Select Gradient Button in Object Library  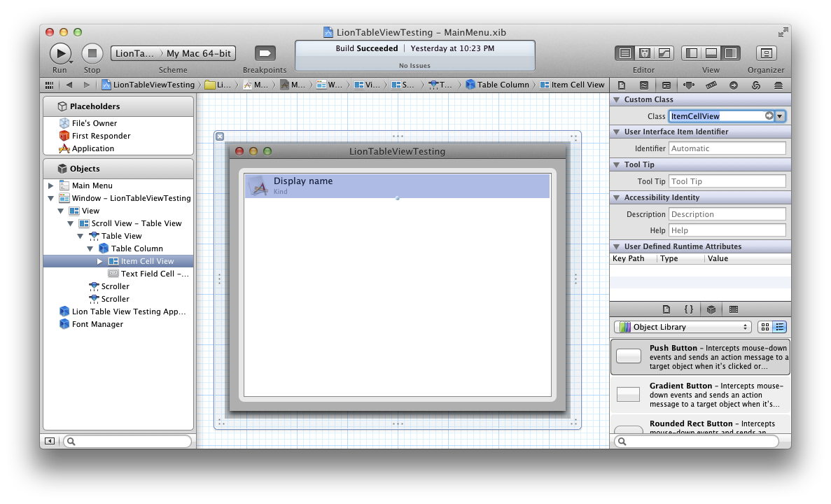click(701, 395)
